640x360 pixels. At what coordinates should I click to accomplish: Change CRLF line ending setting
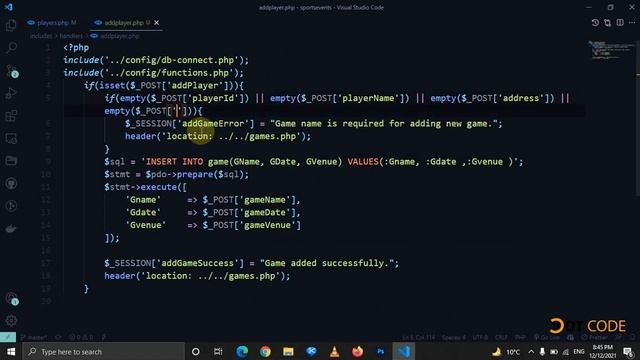coord(501,337)
